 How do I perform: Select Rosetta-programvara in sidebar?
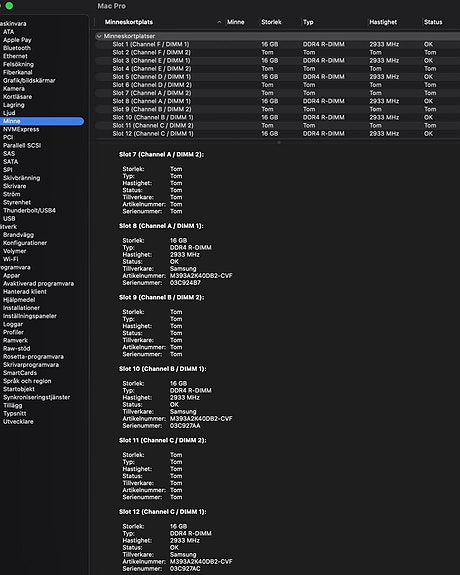[x=33, y=357]
